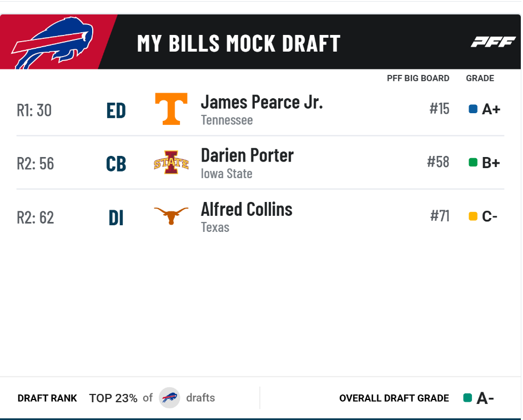Viewport: 523px width, 420px height.
Task: Select the yellow C- grade swatch
Action: click(473, 216)
